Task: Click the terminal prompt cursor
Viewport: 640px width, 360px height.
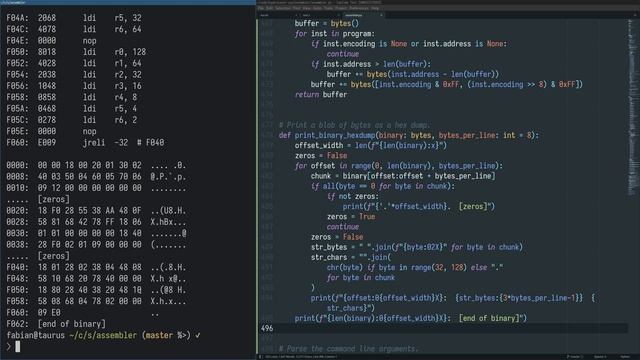Action: 18,347
